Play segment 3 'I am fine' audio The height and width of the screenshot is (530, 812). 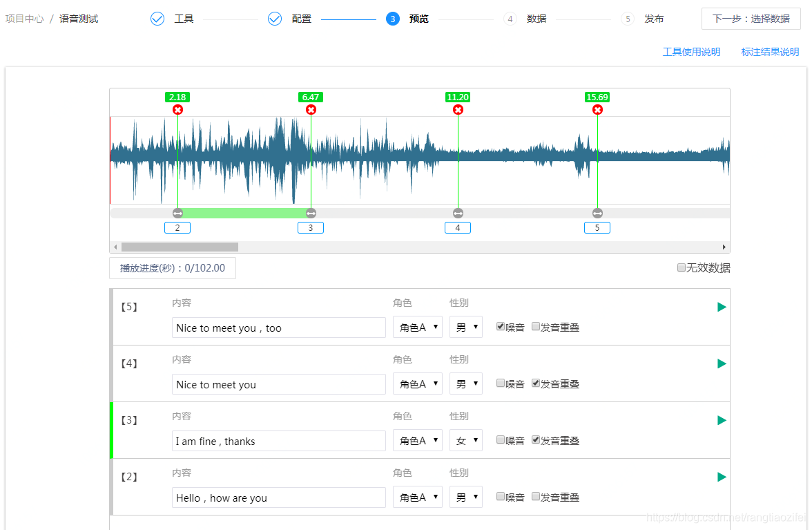pos(722,421)
